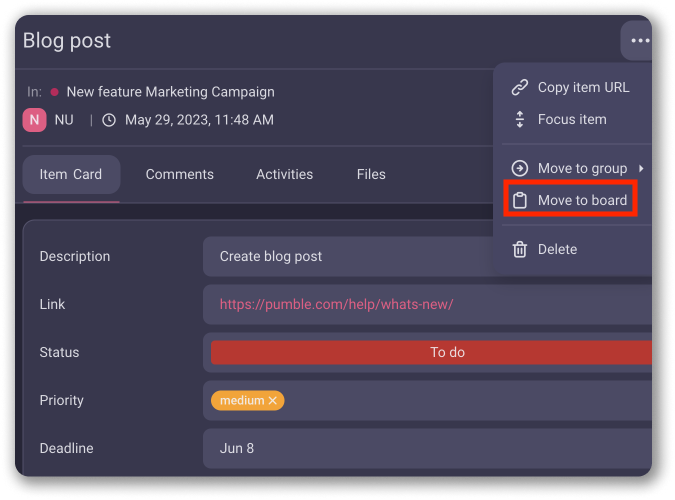Click the clock icon beside the date
The width and height of the screenshot is (675, 500).
pos(109,120)
